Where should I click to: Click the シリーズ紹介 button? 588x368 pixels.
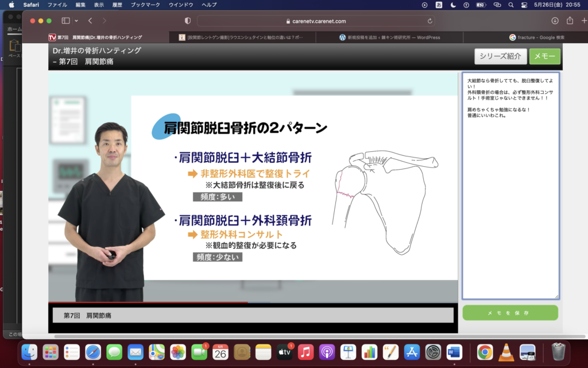[x=500, y=56]
